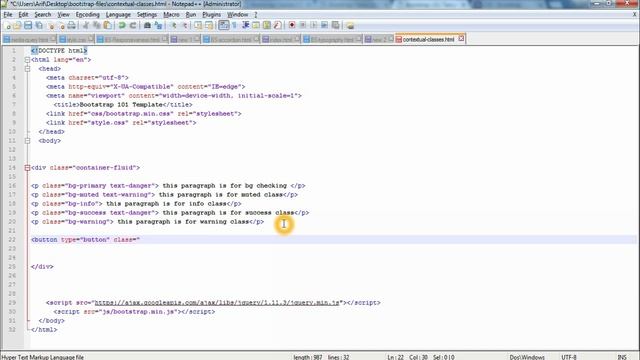Viewport: 640px width, 360px height.
Task: Click the 'bg-primary text-danger' paragraph line
Action: click(168, 185)
